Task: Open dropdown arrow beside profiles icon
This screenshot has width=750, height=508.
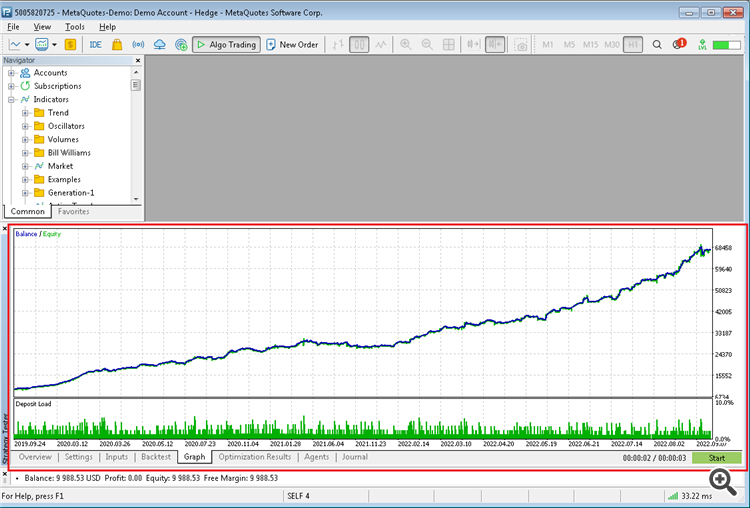Action: [54, 44]
